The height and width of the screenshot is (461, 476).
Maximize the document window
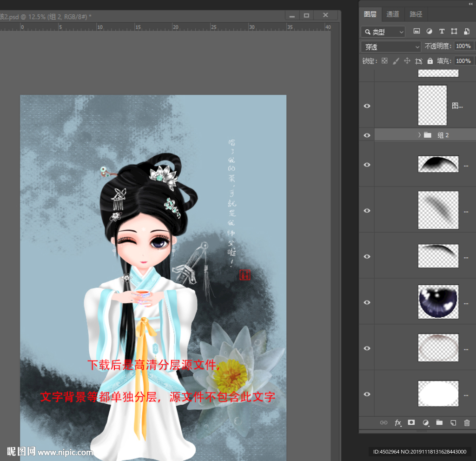coord(307,15)
